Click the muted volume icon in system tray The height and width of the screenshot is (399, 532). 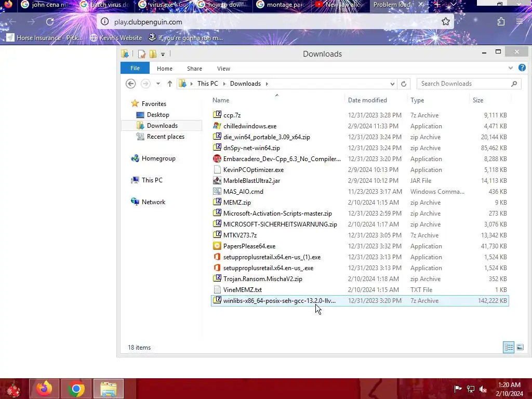pyautogui.click(x=483, y=389)
